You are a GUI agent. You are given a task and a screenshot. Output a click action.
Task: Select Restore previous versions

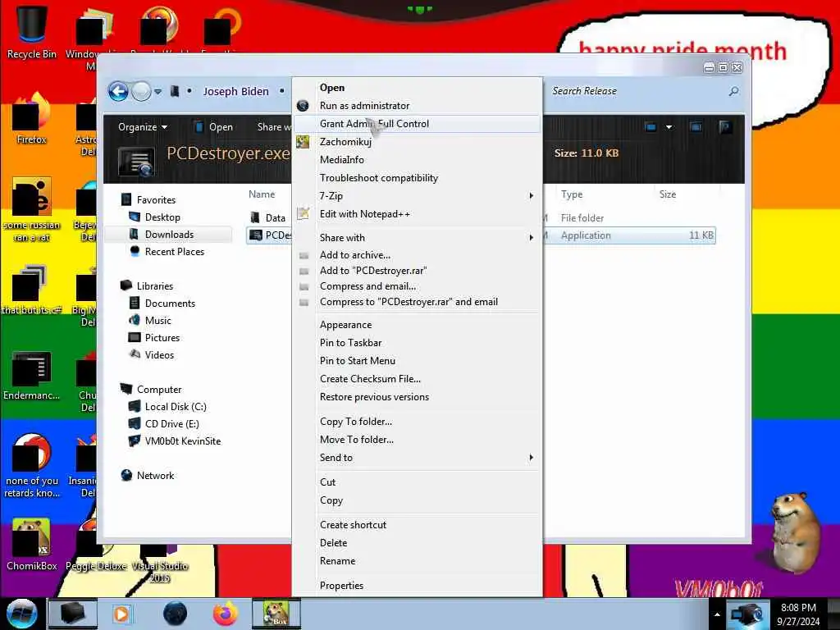click(x=418, y=397)
